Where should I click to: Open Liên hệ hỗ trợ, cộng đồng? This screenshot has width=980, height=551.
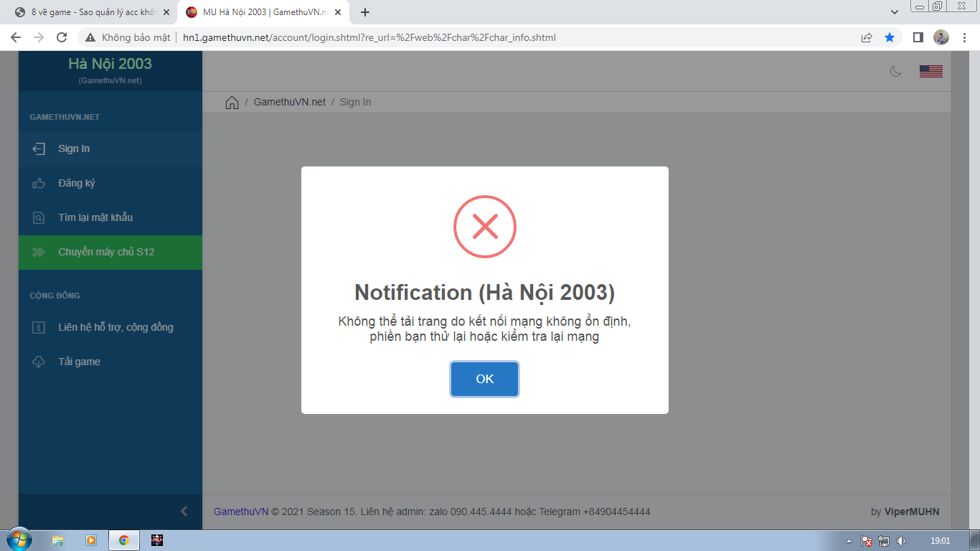116,328
